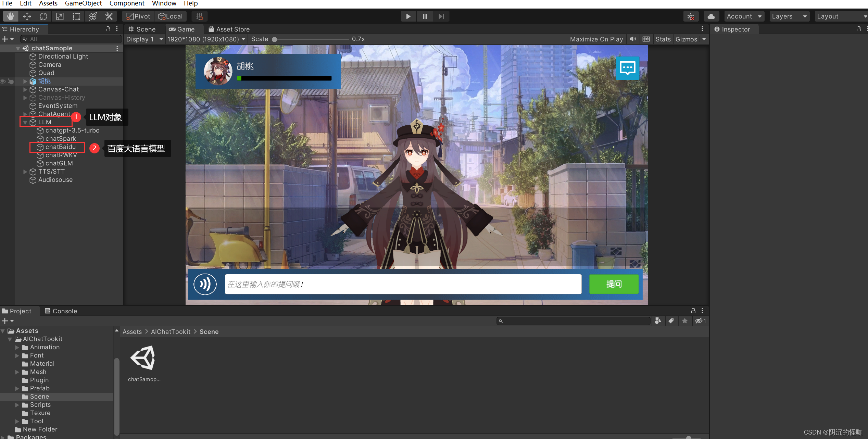868x439 pixels.
Task: Open the grid visibility icon in toolbar
Action: 199,16
